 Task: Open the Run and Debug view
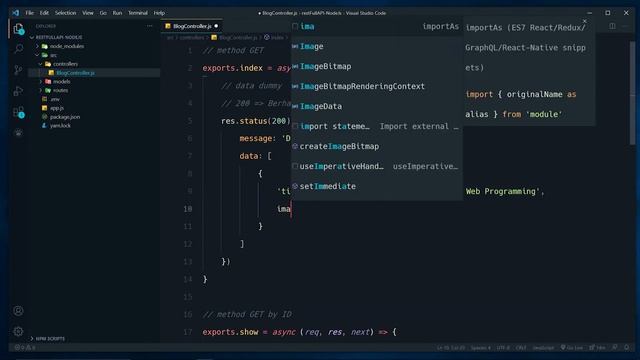(x=18, y=91)
